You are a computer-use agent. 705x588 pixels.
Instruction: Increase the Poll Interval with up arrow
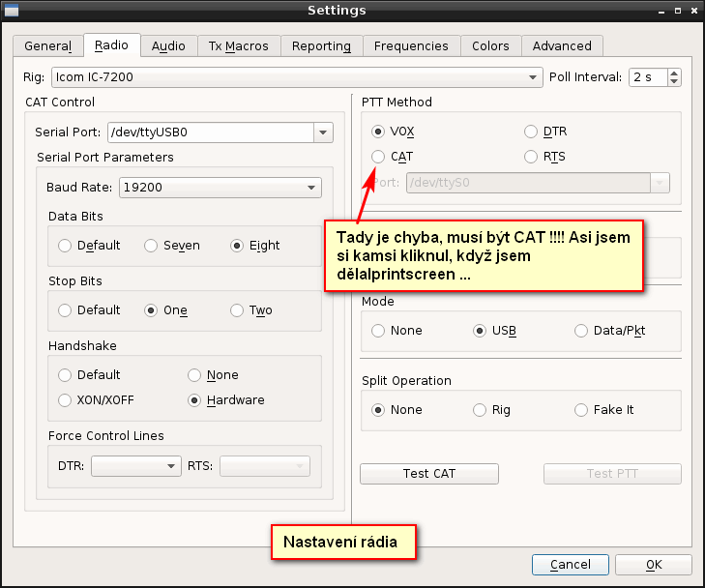click(674, 73)
